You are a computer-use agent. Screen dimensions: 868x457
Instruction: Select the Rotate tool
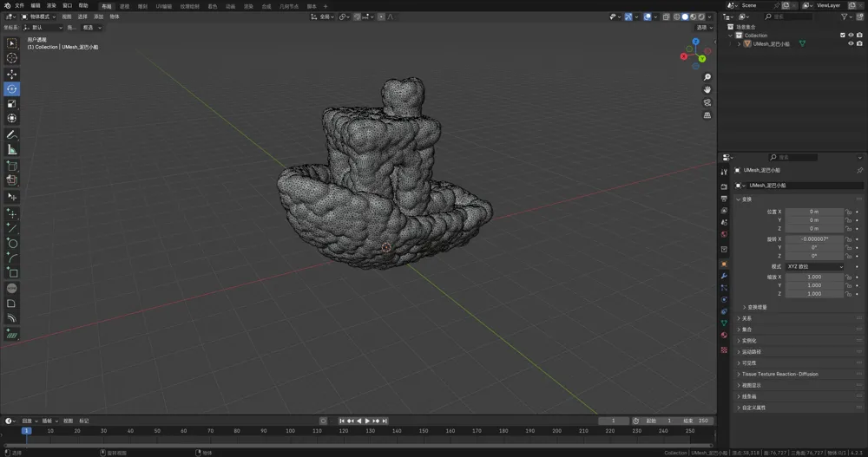tap(11, 89)
